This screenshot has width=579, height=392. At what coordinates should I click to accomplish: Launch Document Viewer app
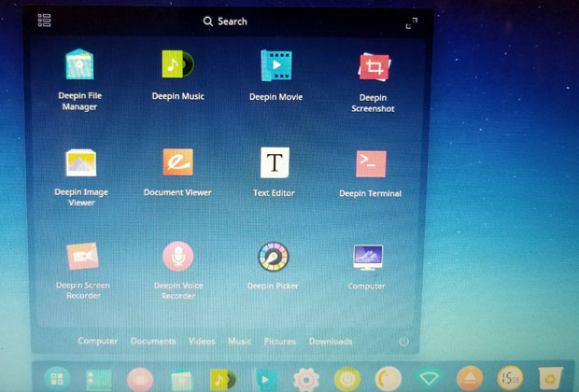(x=178, y=162)
